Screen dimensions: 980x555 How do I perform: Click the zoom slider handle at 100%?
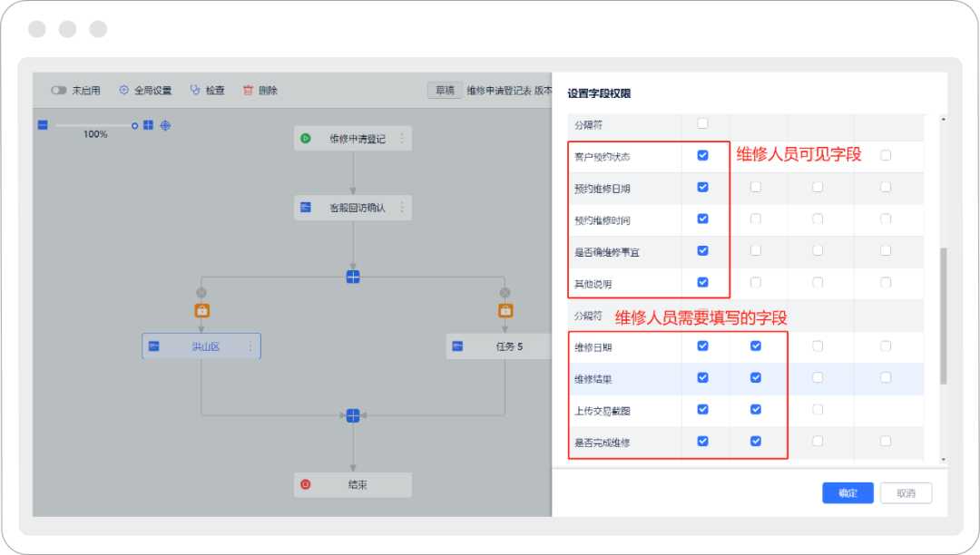tap(135, 125)
